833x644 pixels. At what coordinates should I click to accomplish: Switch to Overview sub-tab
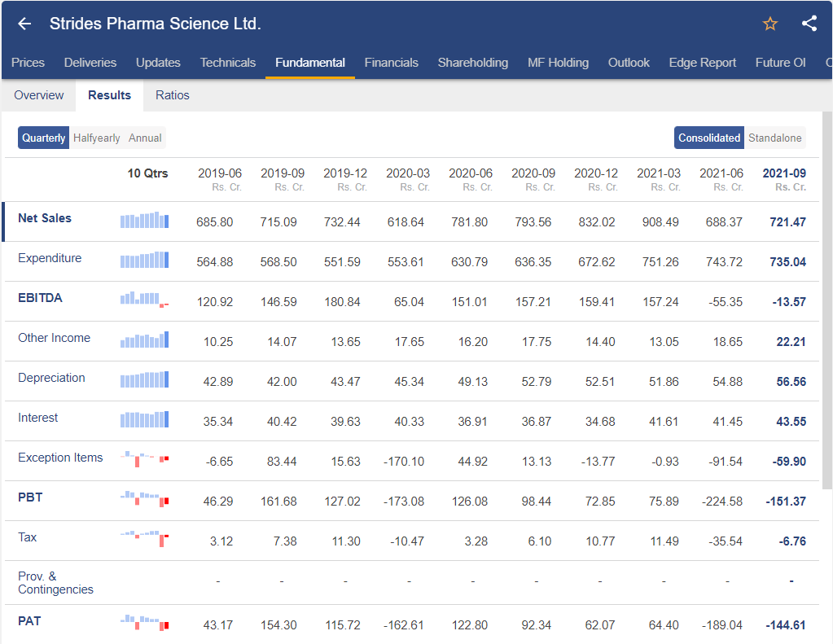(39, 95)
